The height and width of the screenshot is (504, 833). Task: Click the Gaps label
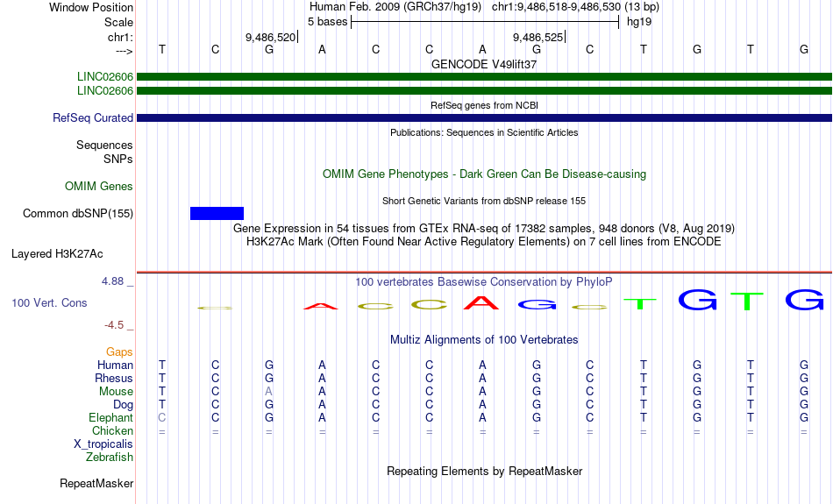click(x=119, y=352)
